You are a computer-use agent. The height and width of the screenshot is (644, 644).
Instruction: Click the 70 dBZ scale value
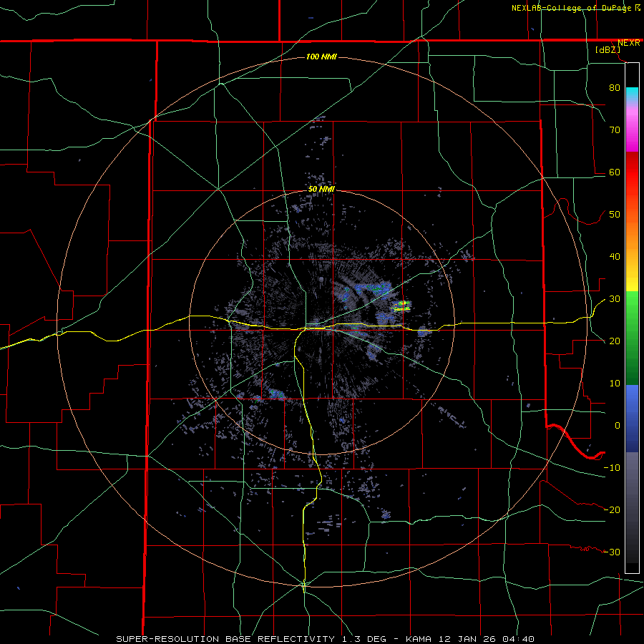coord(615,130)
